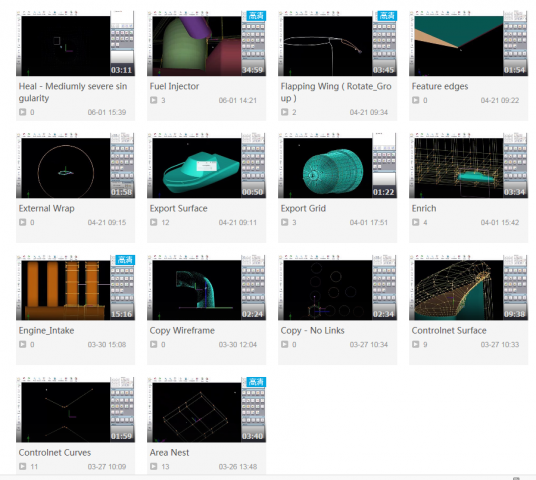Click play-count icon under Fuel Injector
Viewport: 536px width, 480px height.
(x=153, y=100)
